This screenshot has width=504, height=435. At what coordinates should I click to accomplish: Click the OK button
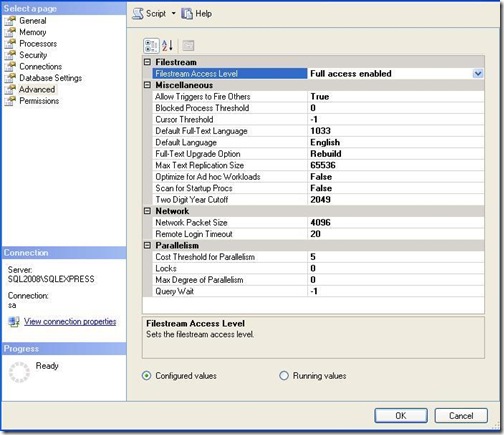coord(401,416)
